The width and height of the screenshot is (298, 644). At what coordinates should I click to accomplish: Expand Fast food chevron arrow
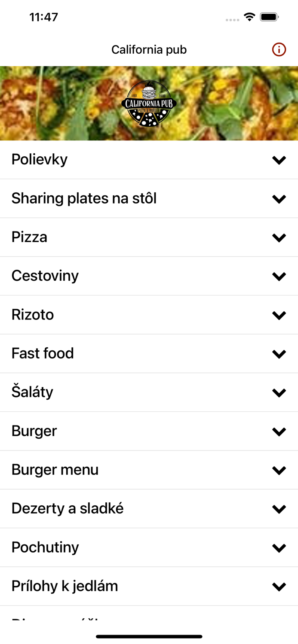click(x=279, y=354)
